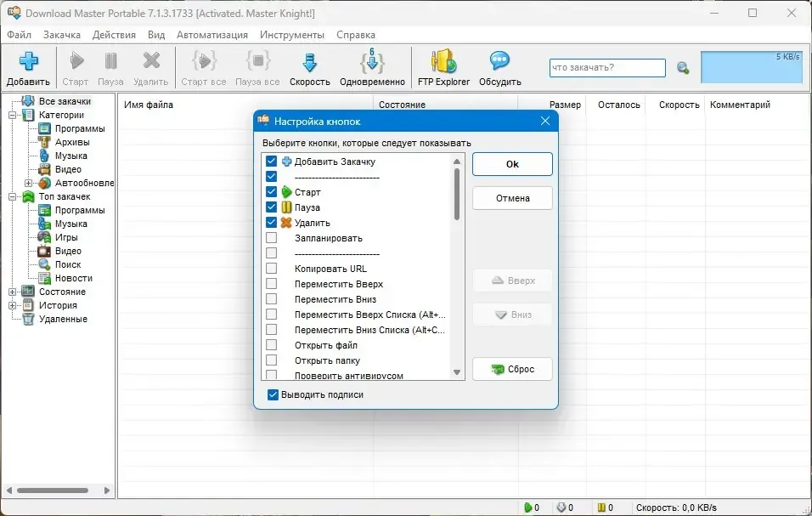Launch FTP Explorer from the toolbar

click(x=444, y=61)
